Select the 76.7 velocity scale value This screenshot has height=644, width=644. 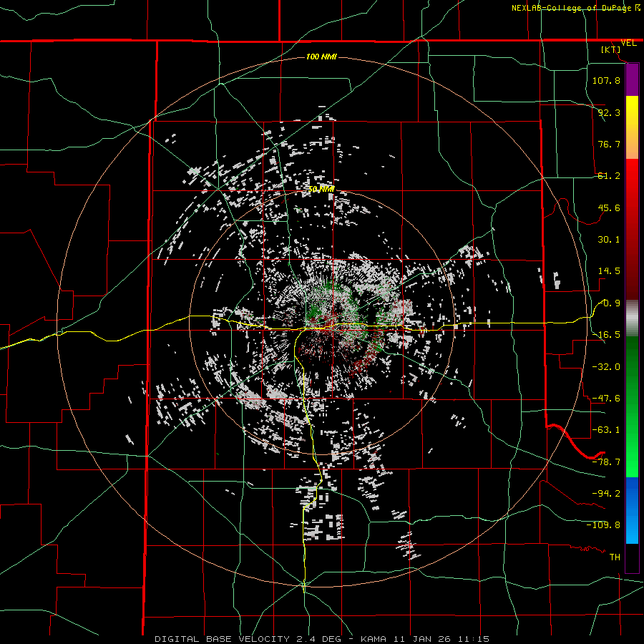(x=609, y=144)
